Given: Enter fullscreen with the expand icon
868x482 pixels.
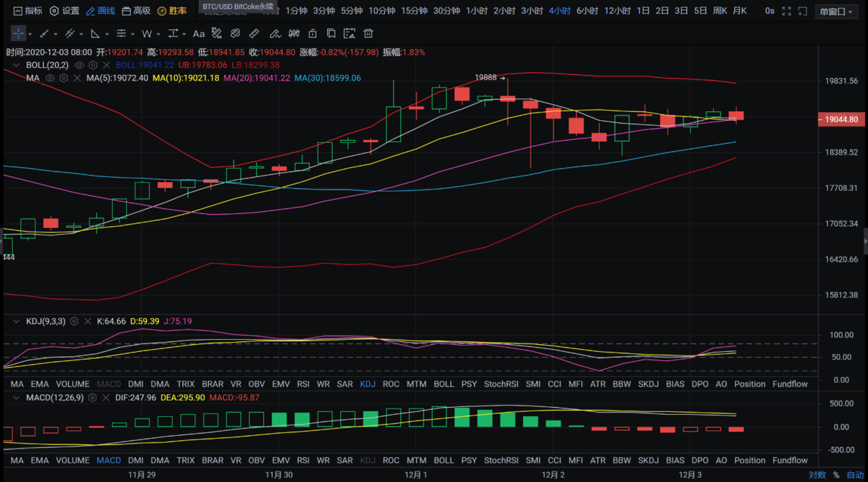Looking at the screenshot, I should pyautogui.click(x=787, y=11).
